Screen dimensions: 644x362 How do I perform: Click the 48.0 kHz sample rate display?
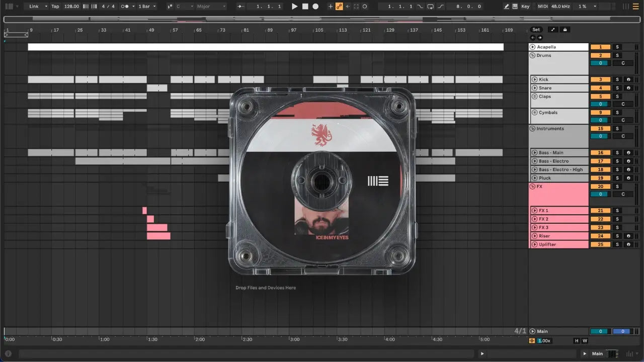coord(560,7)
